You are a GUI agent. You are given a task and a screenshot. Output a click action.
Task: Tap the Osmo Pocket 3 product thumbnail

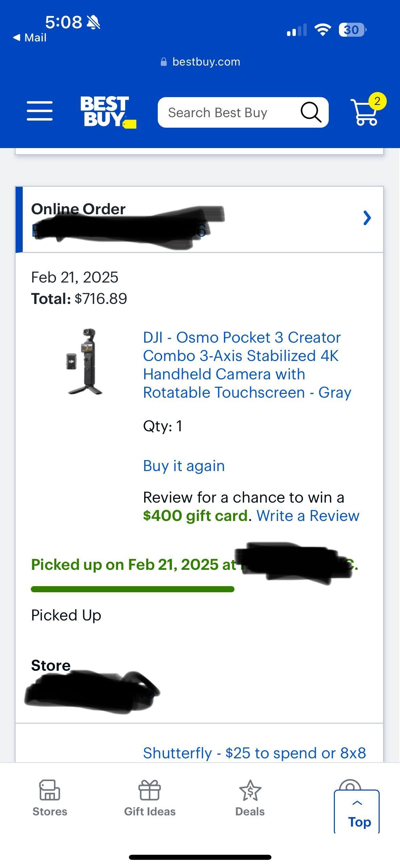pos(84,362)
